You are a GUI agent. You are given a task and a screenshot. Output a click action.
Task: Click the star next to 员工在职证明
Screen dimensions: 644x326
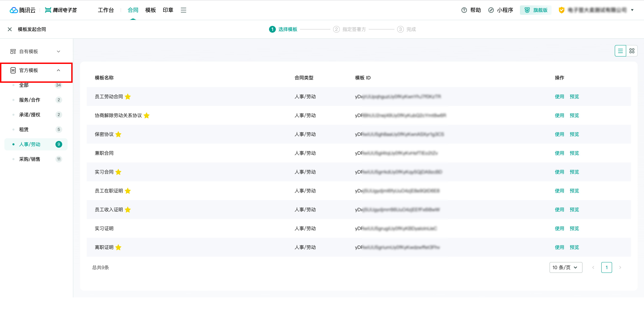pos(128,191)
